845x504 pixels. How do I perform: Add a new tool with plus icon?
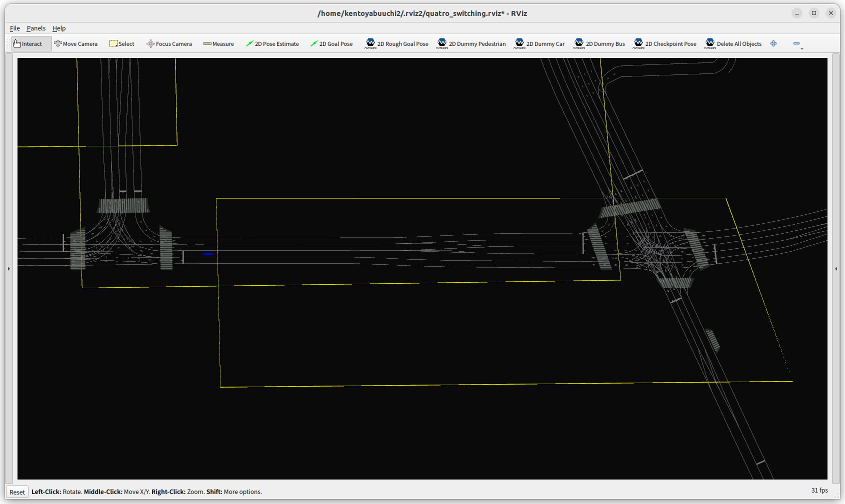click(x=773, y=44)
